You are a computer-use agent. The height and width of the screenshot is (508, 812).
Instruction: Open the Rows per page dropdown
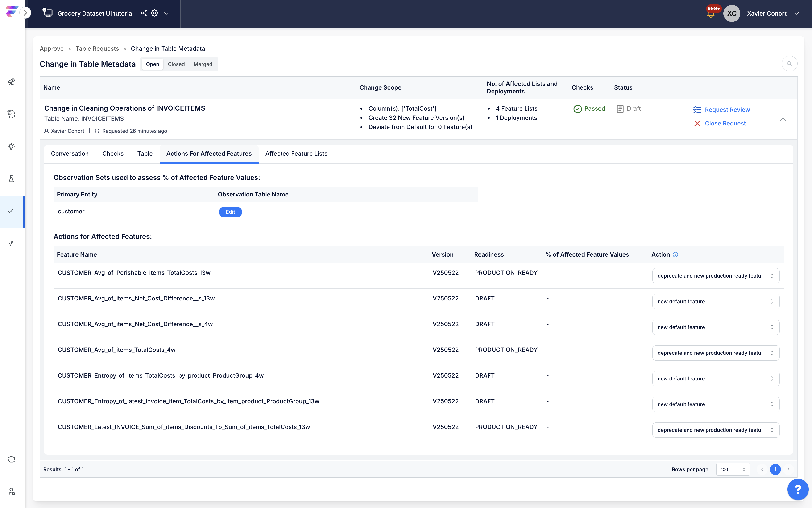(x=733, y=469)
